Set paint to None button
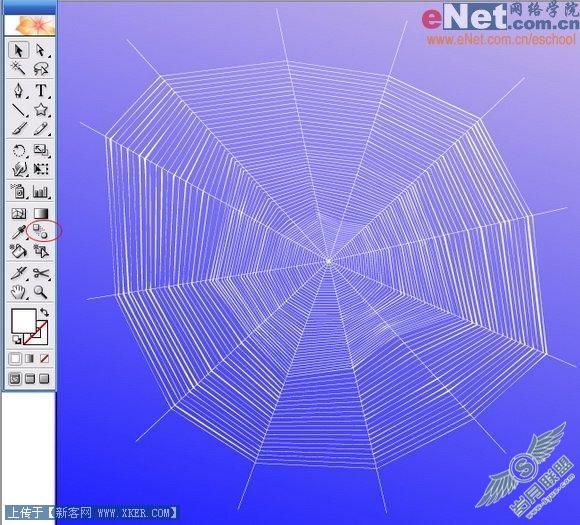The width and height of the screenshot is (580, 525). [x=44, y=358]
